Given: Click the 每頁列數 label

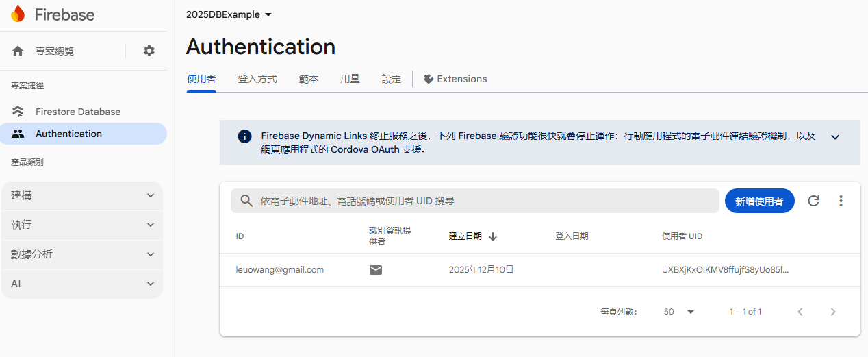Looking at the screenshot, I should point(619,312).
